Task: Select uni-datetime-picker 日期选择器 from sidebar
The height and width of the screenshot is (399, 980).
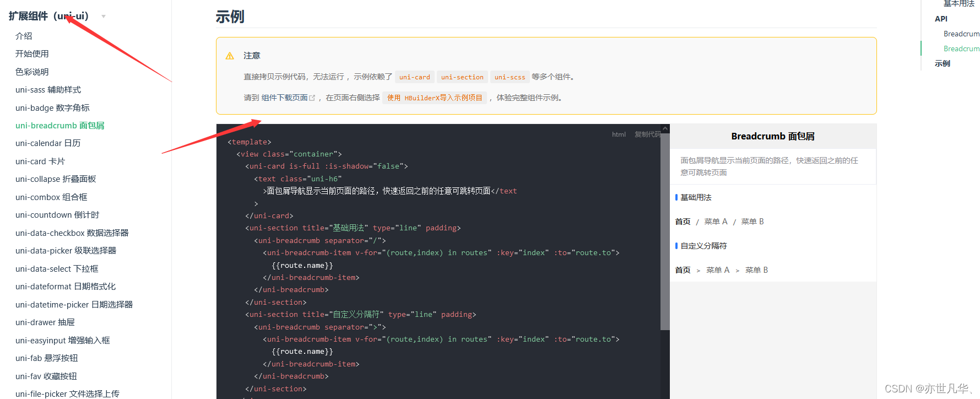Action: click(74, 305)
